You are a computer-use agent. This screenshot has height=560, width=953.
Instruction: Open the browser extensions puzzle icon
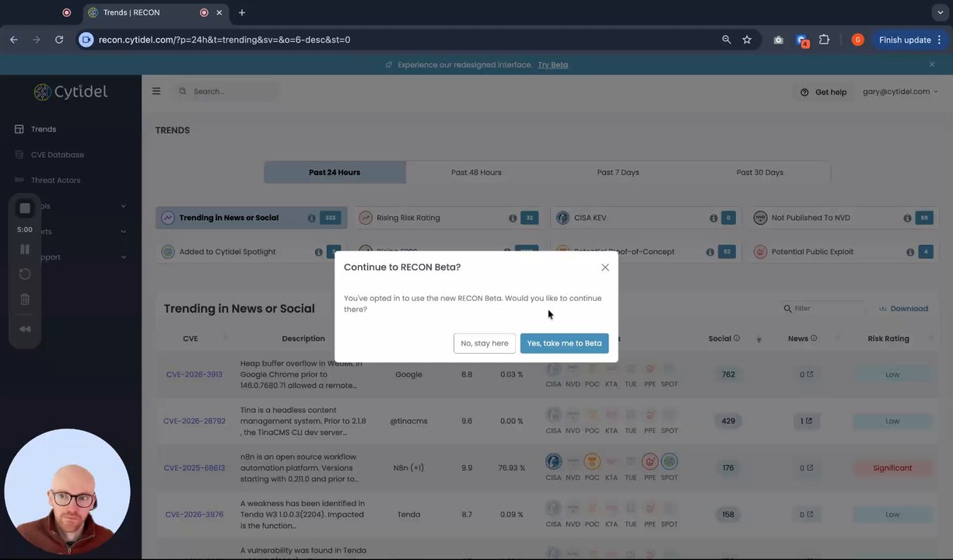pyautogui.click(x=825, y=40)
